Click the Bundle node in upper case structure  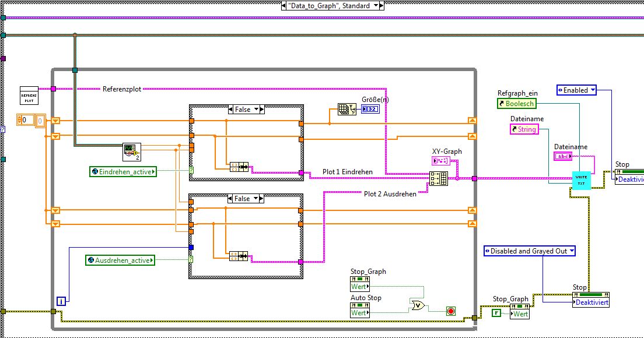click(x=239, y=167)
